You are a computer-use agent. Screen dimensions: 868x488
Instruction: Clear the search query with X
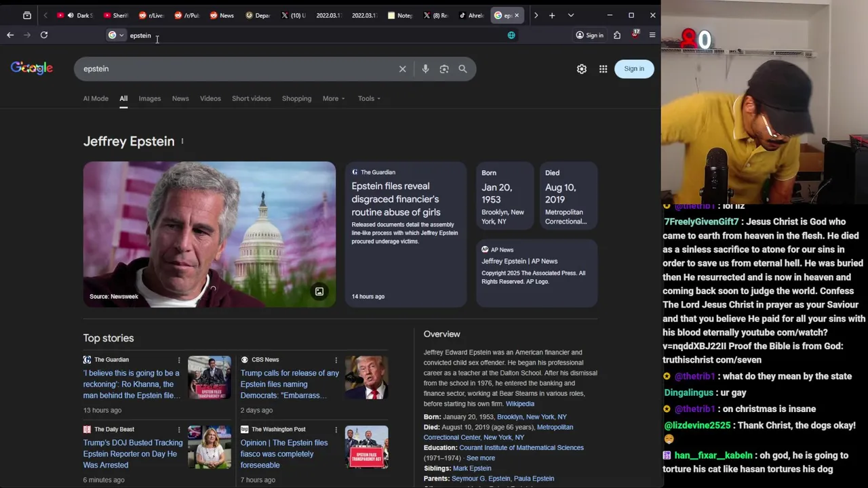(402, 68)
